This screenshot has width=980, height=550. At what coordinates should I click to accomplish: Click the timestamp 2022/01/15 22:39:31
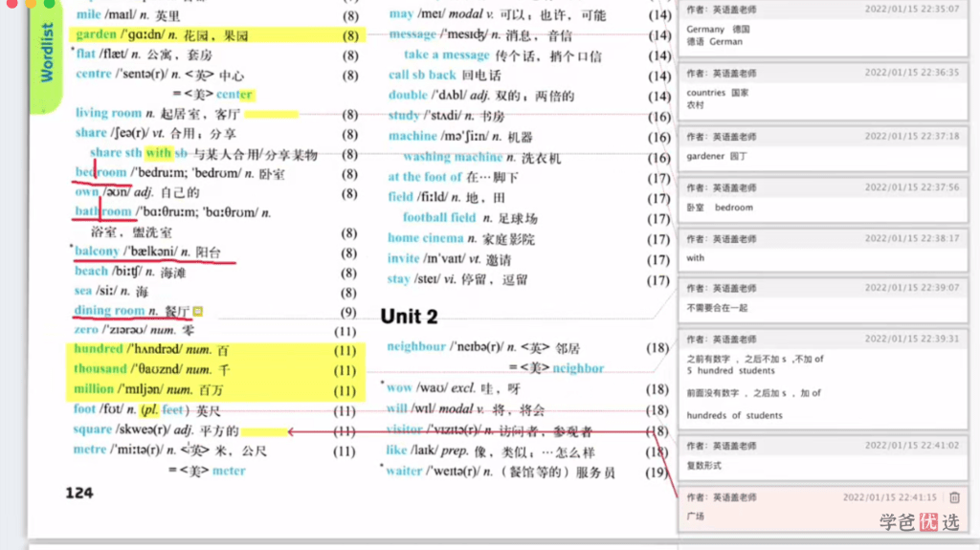coord(911,339)
